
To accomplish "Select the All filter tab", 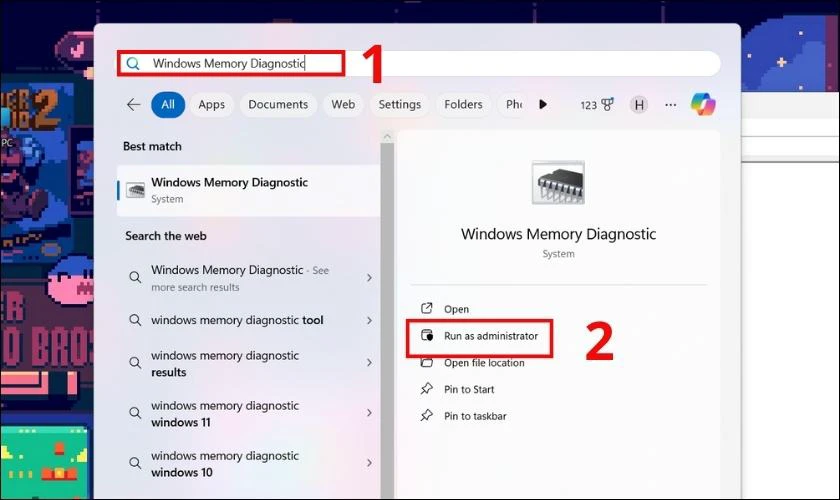I will tap(168, 105).
